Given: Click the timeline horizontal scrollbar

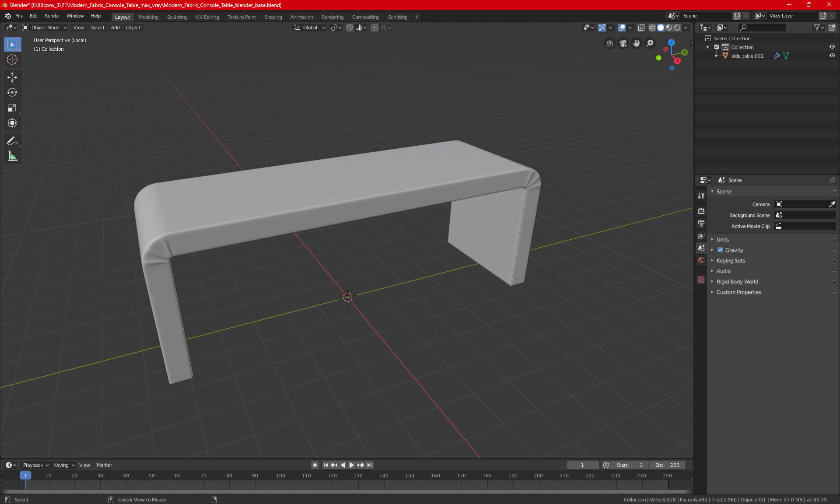Looking at the screenshot, I should pyautogui.click(x=347, y=492).
